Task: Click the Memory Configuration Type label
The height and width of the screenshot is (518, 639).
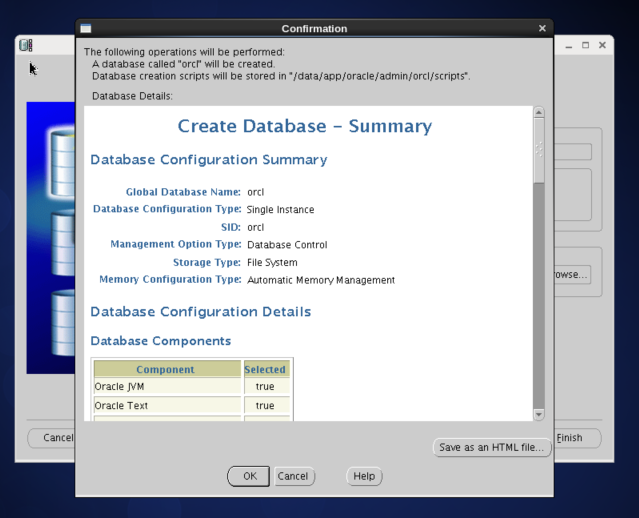Action: [x=170, y=280]
